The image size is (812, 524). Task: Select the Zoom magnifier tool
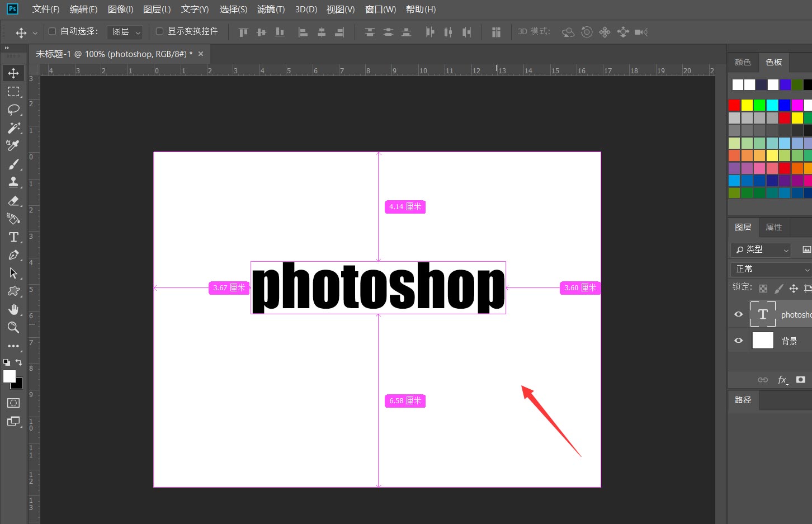(x=13, y=327)
